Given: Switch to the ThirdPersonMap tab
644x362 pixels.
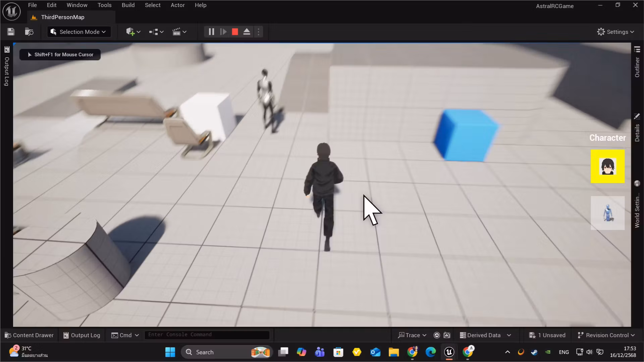Looking at the screenshot, I should click(x=62, y=17).
